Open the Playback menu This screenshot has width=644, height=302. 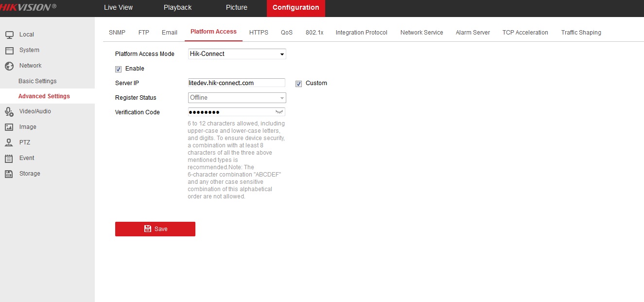(177, 8)
